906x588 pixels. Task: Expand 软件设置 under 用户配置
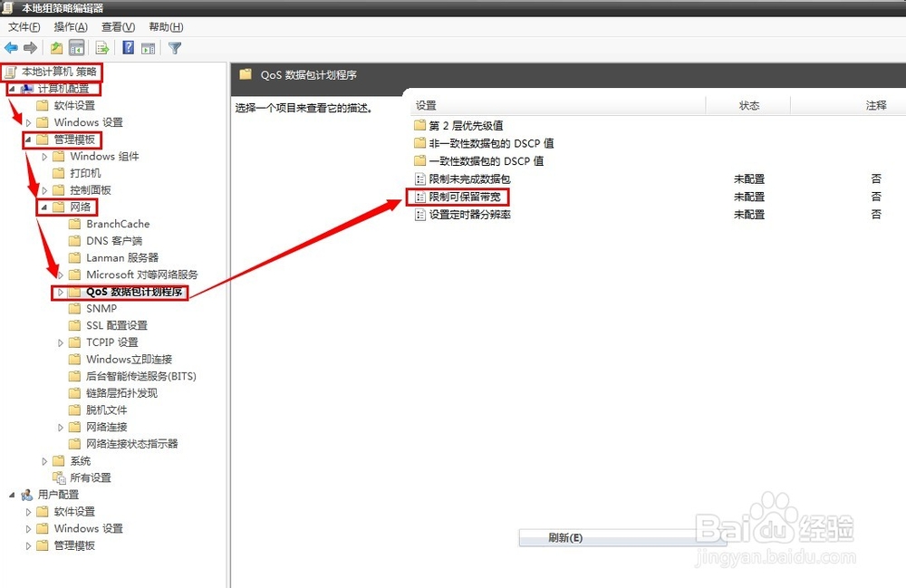(x=28, y=512)
